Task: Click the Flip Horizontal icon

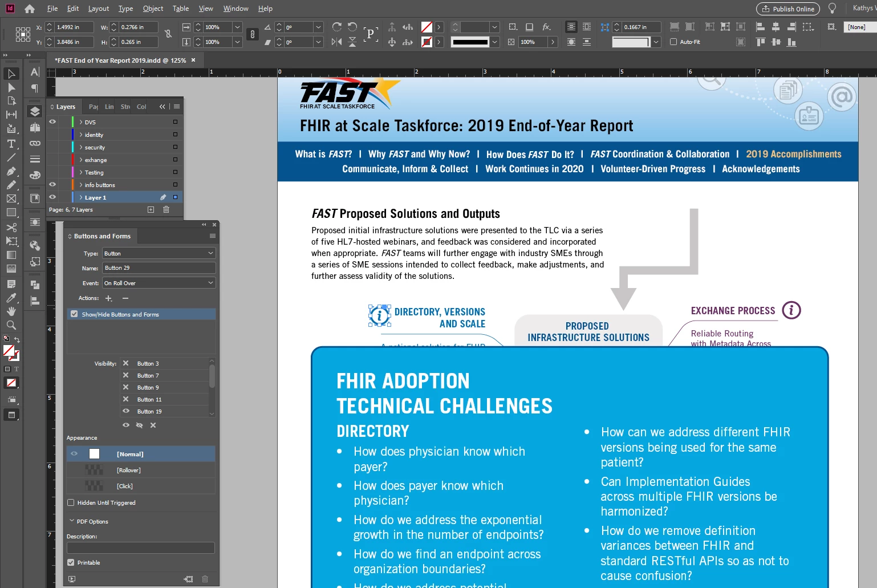Action: [x=337, y=42]
